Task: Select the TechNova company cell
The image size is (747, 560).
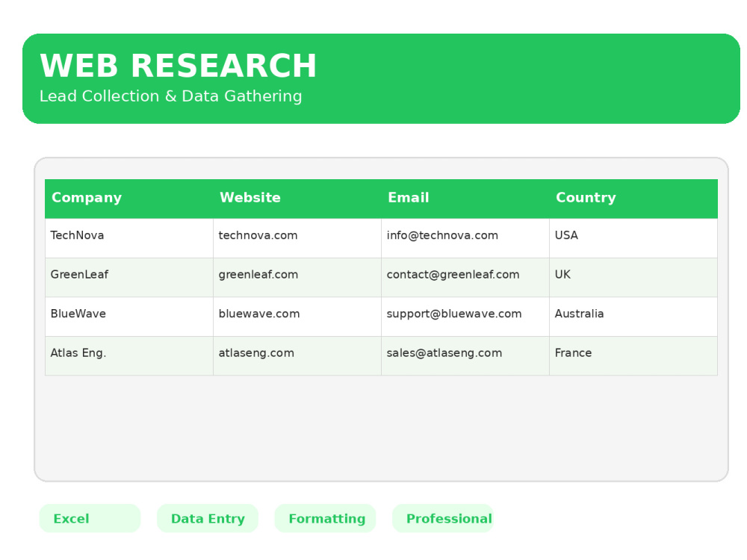Action: pos(129,238)
